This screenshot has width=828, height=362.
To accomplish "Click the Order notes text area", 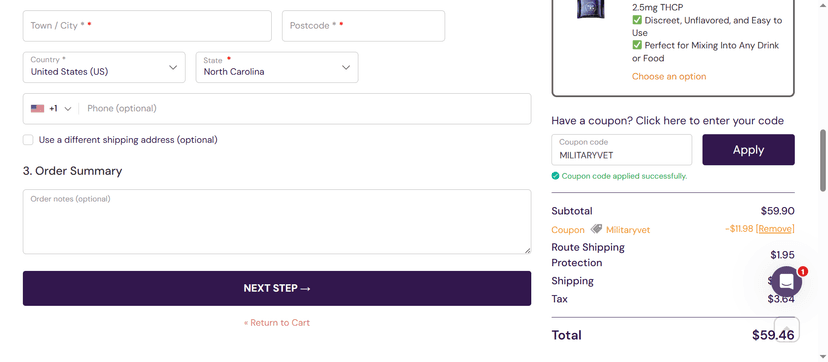I will pos(277,222).
